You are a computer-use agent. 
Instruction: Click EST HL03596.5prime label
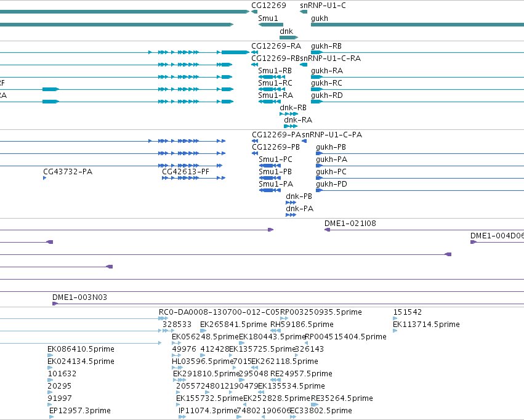[x=203, y=361]
